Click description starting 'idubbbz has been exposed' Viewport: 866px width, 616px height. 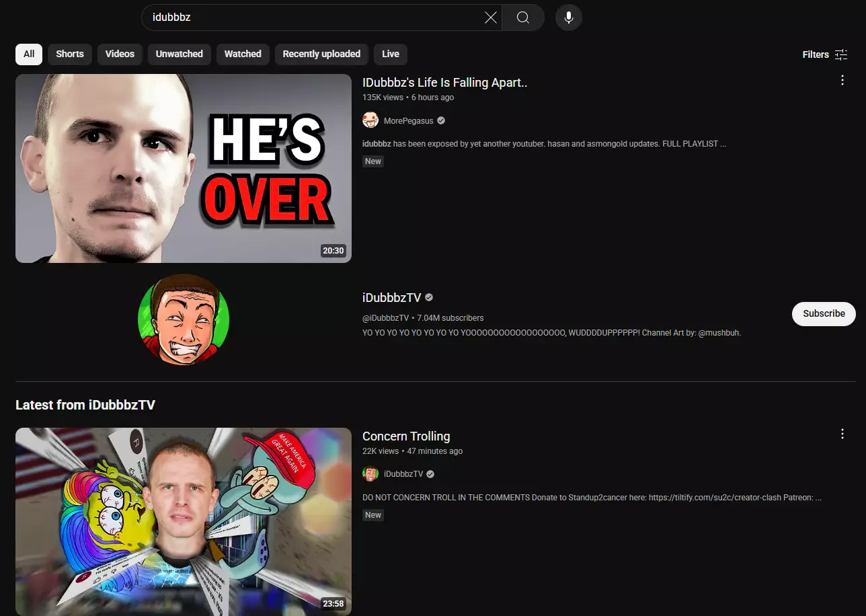pyautogui.click(x=544, y=144)
